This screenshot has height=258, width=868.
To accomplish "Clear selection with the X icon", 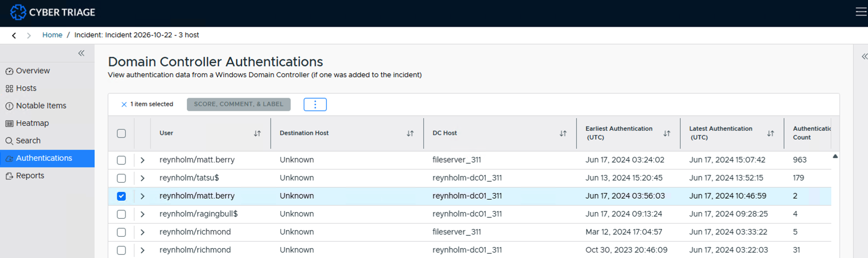I will 124,104.
